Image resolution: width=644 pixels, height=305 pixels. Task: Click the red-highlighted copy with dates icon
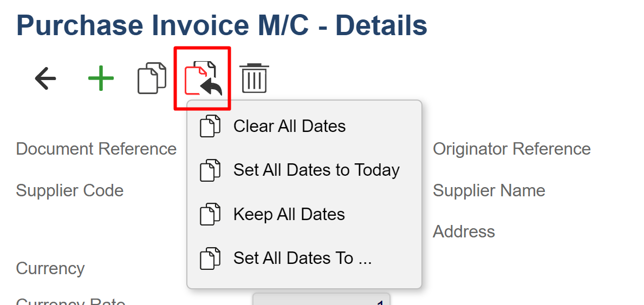[203, 79]
